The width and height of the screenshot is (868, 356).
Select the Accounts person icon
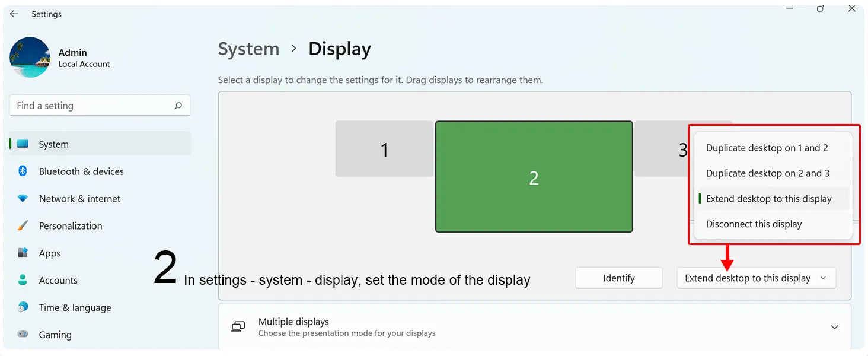[x=23, y=280]
